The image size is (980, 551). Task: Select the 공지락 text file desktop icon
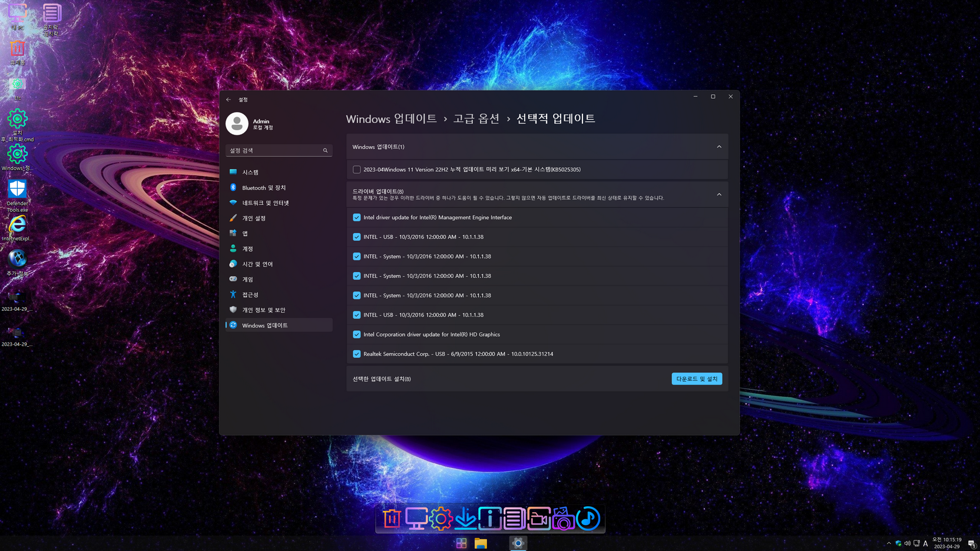[x=51, y=19]
